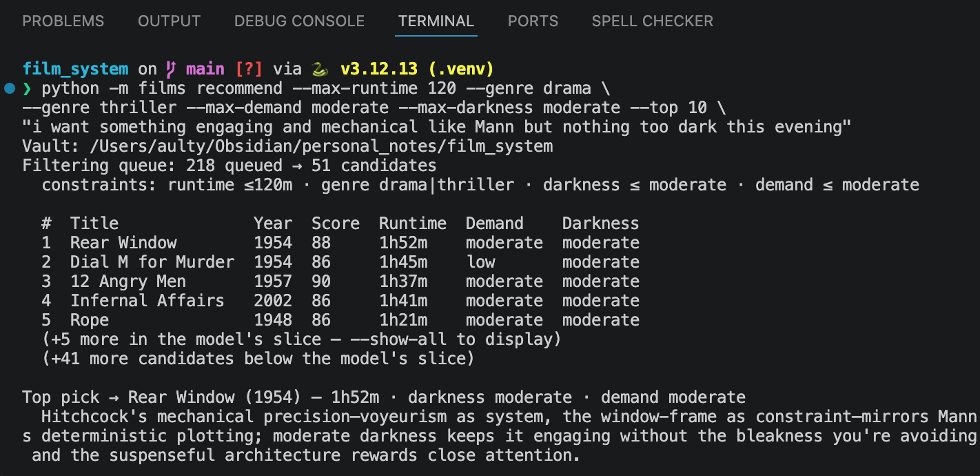This screenshot has width=980, height=476.
Task: Click the [?] git status indicator
Action: pyautogui.click(x=249, y=69)
